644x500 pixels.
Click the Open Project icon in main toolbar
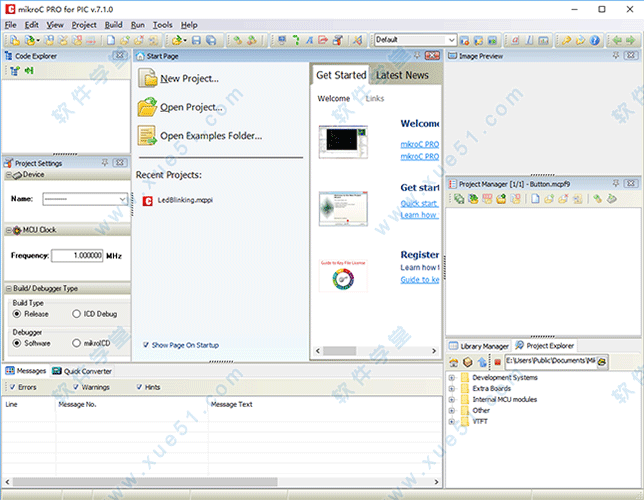pos(30,40)
